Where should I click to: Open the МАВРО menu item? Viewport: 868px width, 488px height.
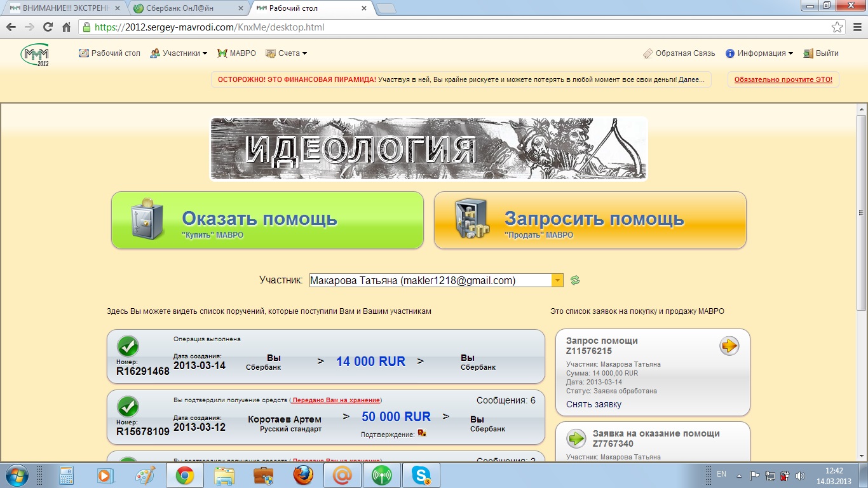pyautogui.click(x=236, y=53)
